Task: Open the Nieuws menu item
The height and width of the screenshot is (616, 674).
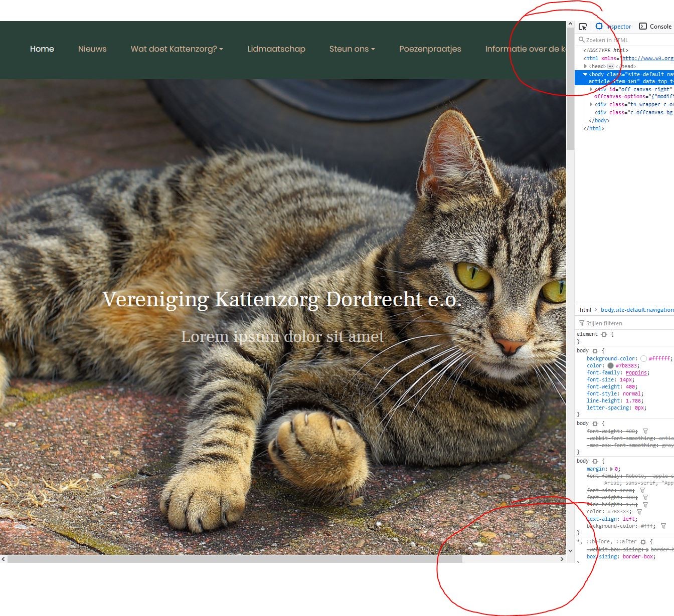Action: pyautogui.click(x=92, y=49)
